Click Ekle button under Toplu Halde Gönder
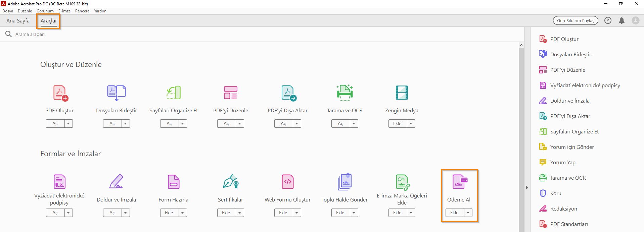 pos(341,213)
